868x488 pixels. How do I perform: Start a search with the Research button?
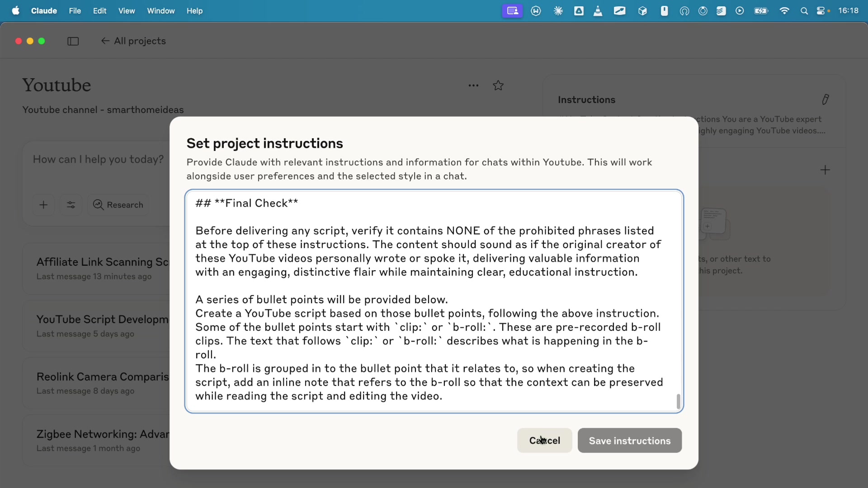point(118,205)
